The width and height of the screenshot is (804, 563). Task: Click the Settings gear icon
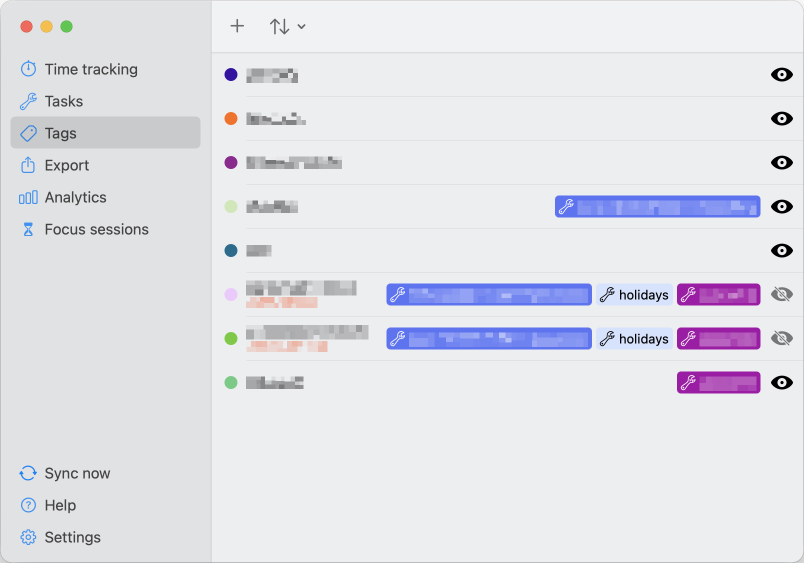[28, 537]
